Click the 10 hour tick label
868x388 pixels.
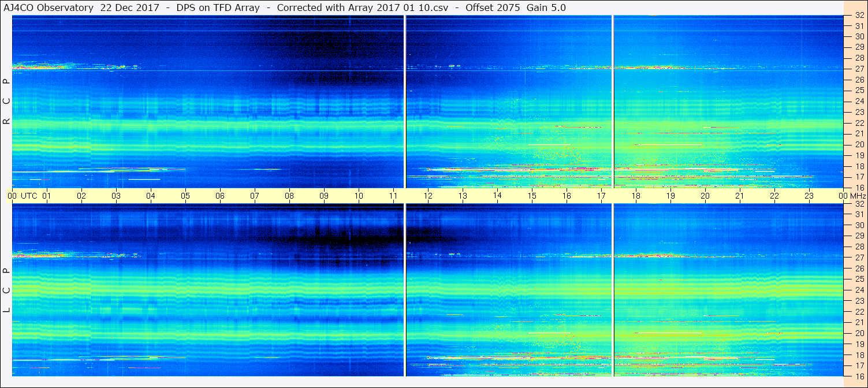coord(359,196)
